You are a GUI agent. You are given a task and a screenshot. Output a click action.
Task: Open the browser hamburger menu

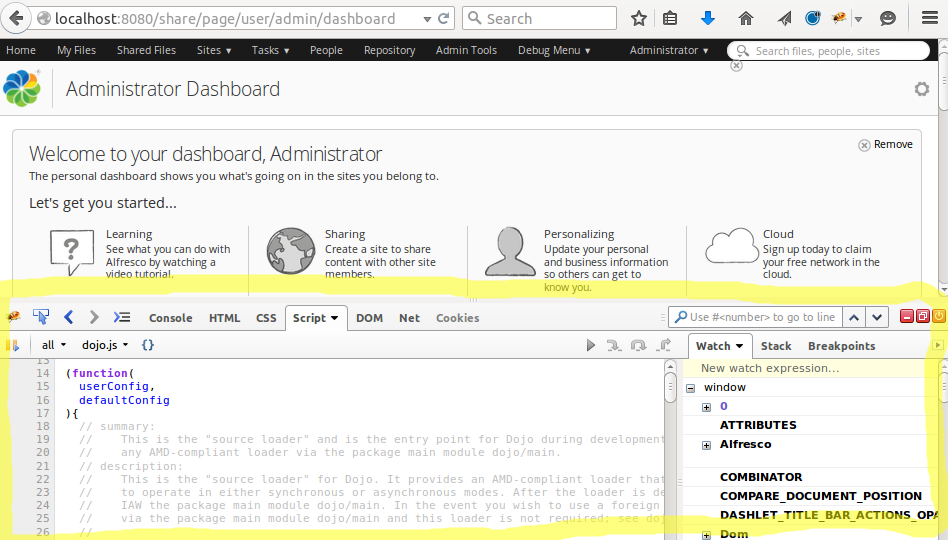click(930, 18)
